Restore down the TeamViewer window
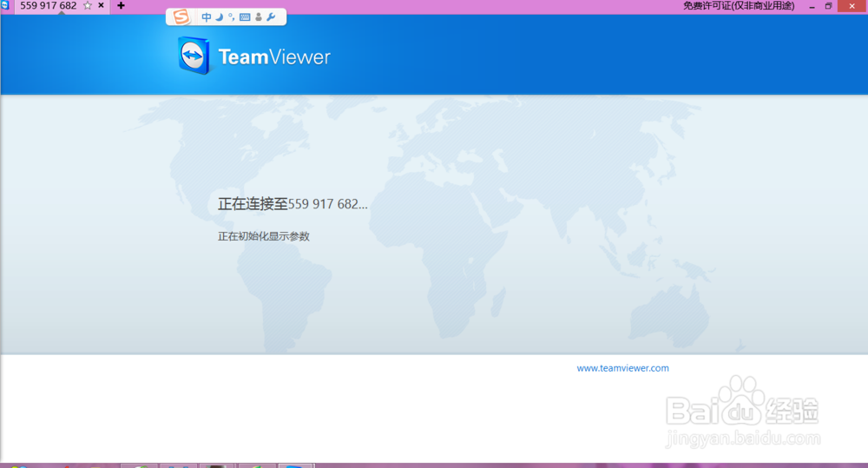 coord(829,6)
